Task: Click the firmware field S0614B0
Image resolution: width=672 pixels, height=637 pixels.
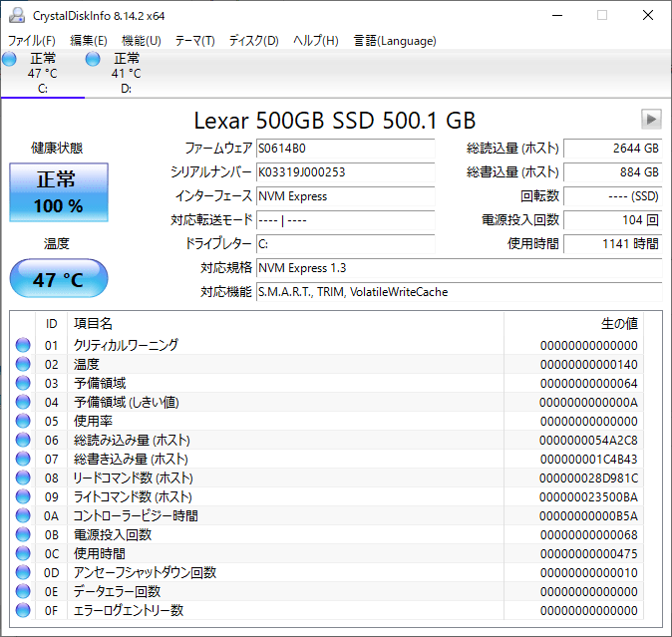Action: tap(345, 149)
